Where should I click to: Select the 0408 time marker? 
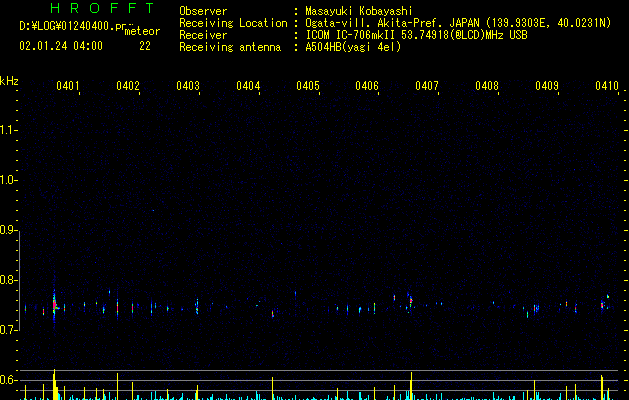(x=487, y=86)
